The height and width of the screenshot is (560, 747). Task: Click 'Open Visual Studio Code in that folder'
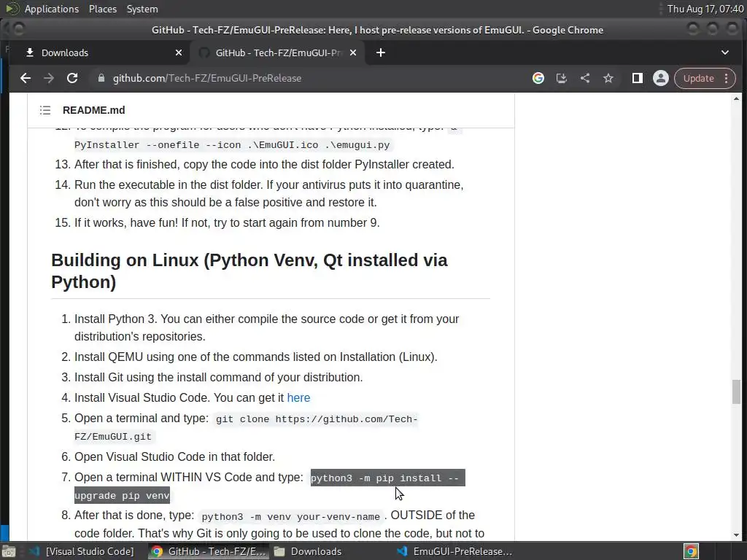pyautogui.click(x=175, y=456)
